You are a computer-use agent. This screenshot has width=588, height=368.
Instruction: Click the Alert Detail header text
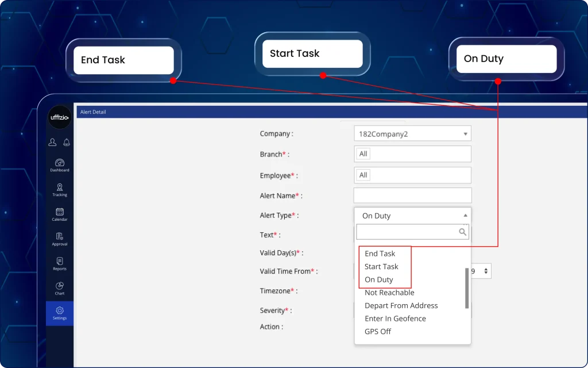pos(93,112)
